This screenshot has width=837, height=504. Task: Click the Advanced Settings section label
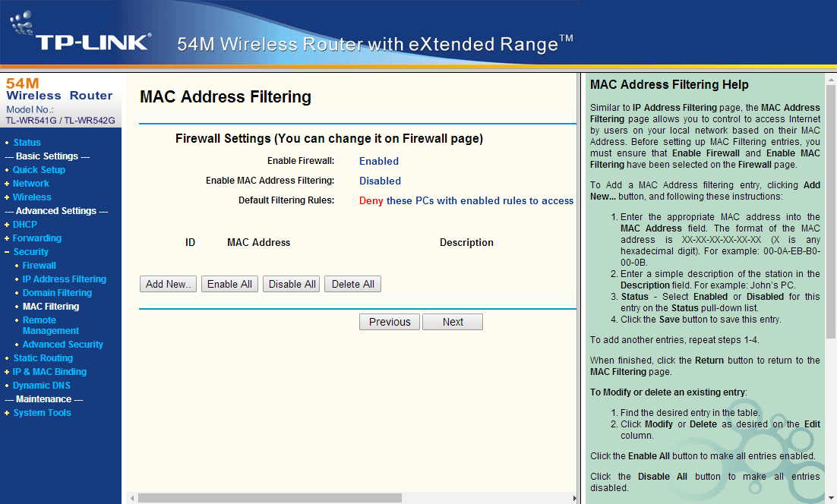[56, 211]
